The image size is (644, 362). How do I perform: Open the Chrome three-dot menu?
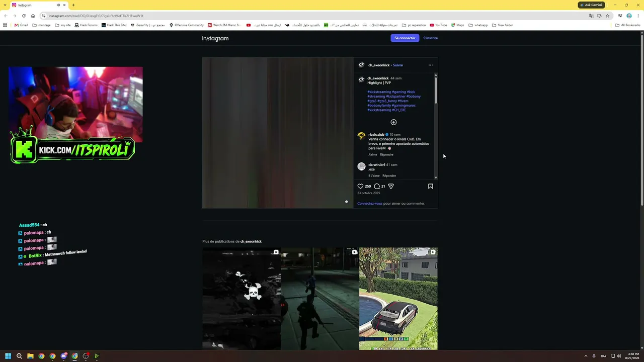pyautogui.click(x=638, y=16)
